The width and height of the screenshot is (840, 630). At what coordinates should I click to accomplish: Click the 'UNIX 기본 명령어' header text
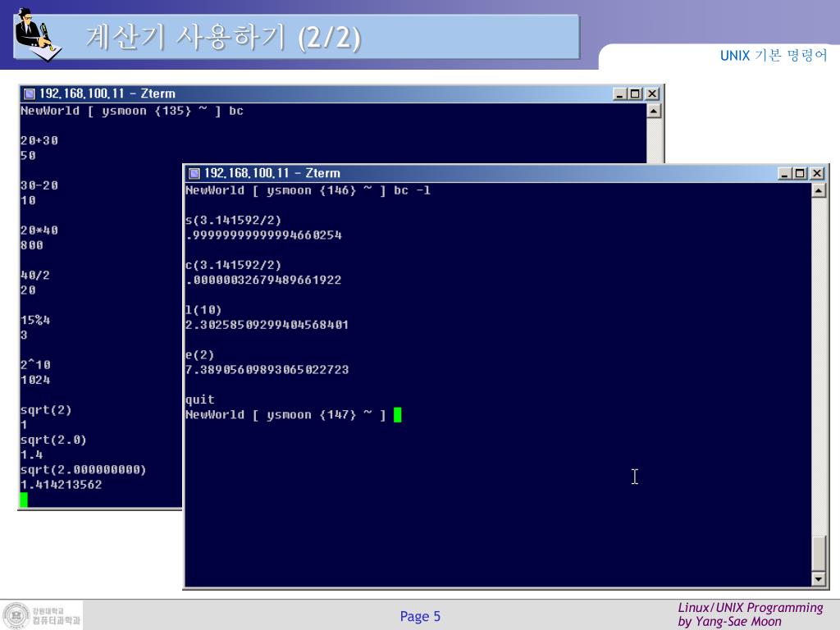click(x=773, y=55)
